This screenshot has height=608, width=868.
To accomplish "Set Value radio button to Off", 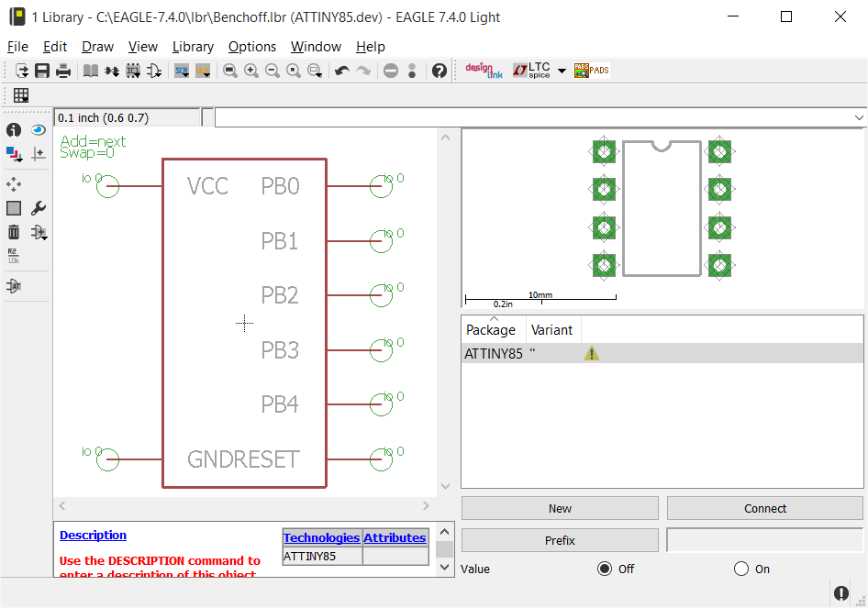I will click(x=604, y=569).
